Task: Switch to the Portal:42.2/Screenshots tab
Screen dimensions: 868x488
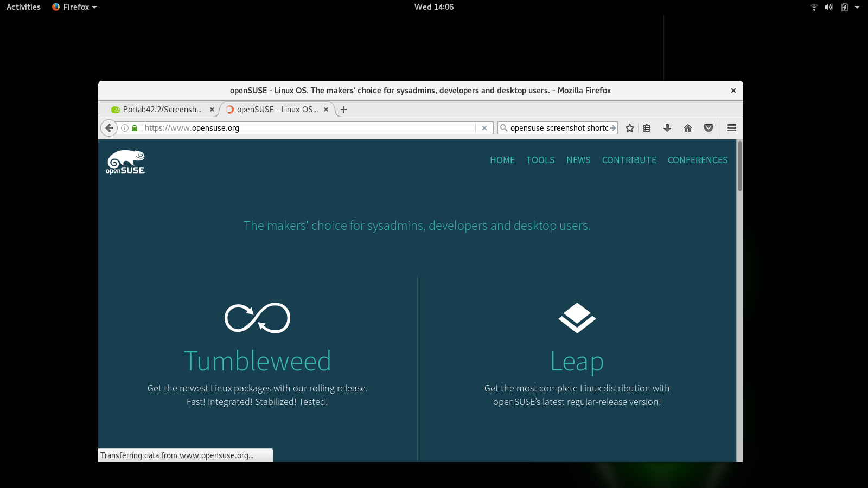Action: pyautogui.click(x=162, y=110)
